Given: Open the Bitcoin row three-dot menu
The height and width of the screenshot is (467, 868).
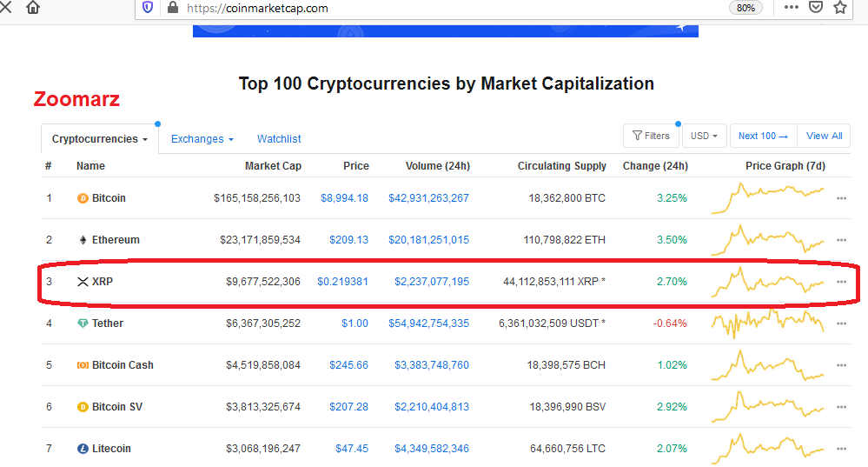Looking at the screenshot, I should [x=841, y=198].
